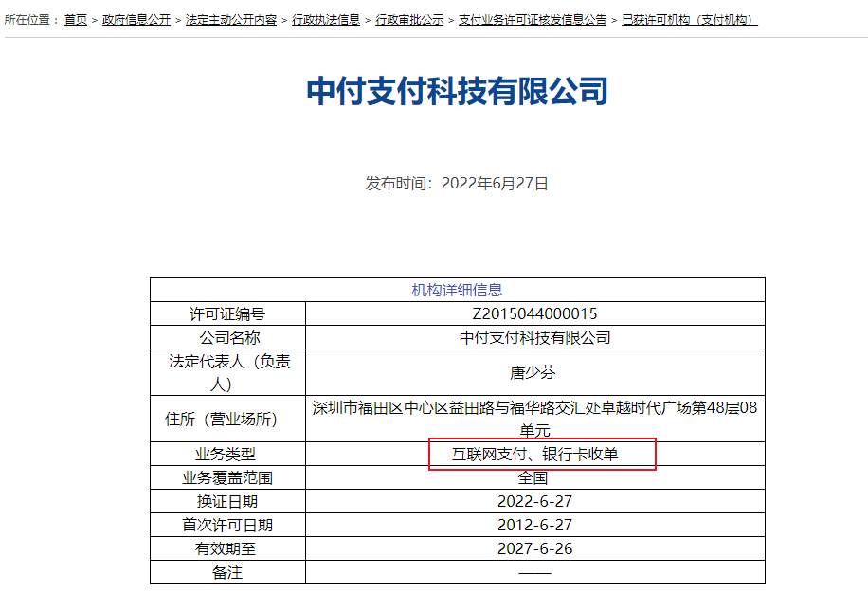Select first license date 2012-6-27
Viewport: 868px width, 608px height.
[534, 525]
